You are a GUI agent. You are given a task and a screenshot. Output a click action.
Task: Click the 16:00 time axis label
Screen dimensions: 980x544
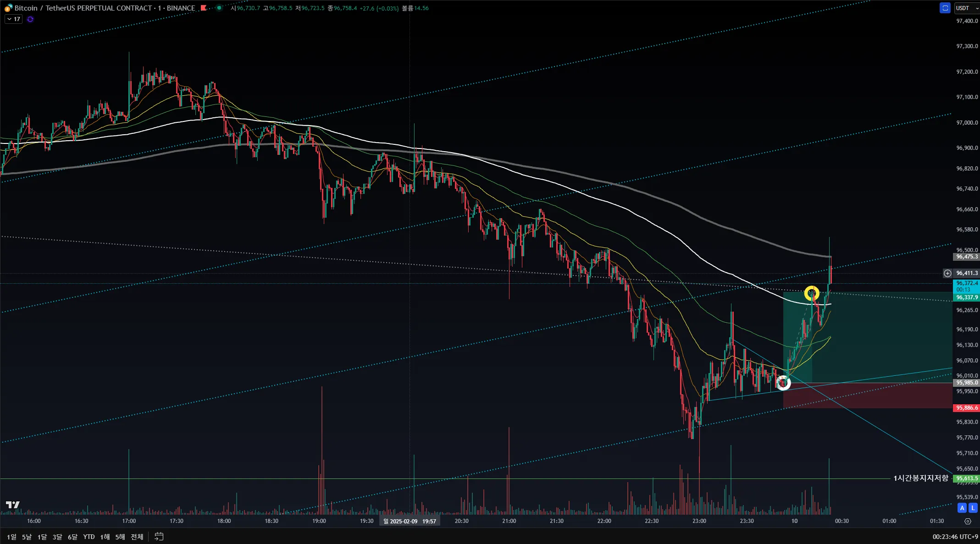click(34, 521)
